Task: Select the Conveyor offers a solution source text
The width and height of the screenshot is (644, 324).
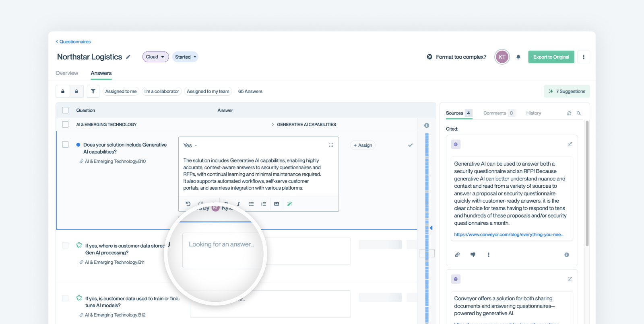Action: click(504, 306)
